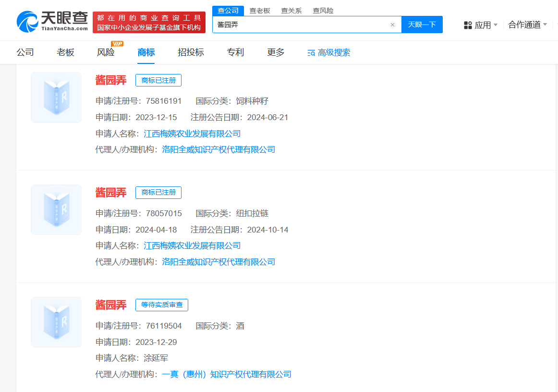Clear the search box with the X icon
The height and width of the screenshot is (392, 558).
tap(392, 24)
